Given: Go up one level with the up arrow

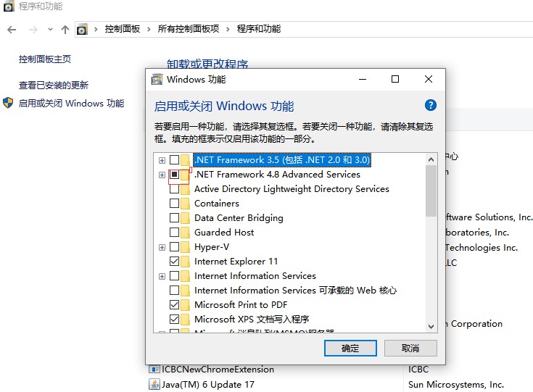Looking at the screenshot, I should pyautogui.click(x=65, y=30).
